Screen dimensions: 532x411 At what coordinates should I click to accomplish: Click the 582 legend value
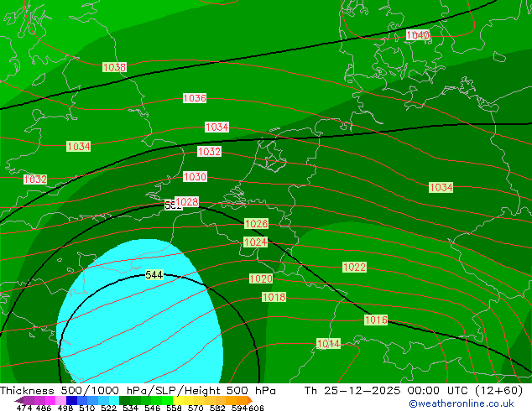[x=217, y=408]
